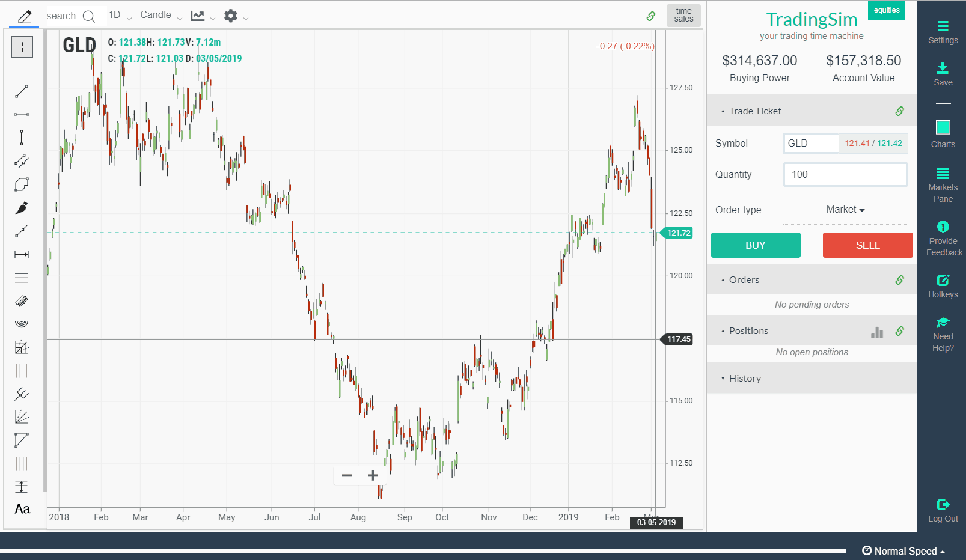Switch to the equities tab
The image size is (966, 560).
(x=886, y=10)
